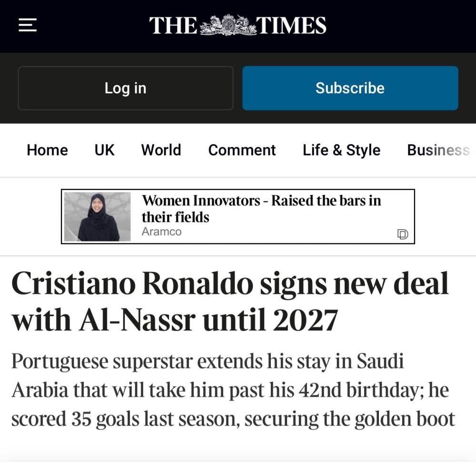Click the word THE in the masthead
This screenshot has height=462, width=476.
point(173,25)
